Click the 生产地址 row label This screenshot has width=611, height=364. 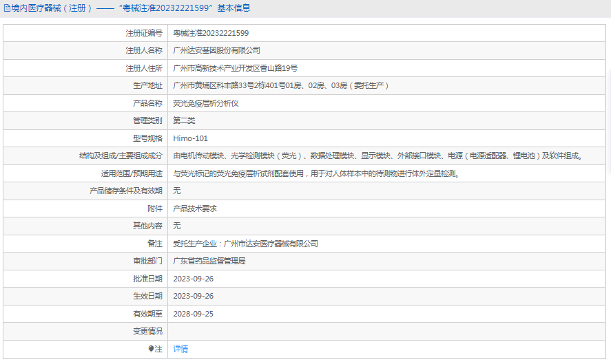(x=147, y=85)
